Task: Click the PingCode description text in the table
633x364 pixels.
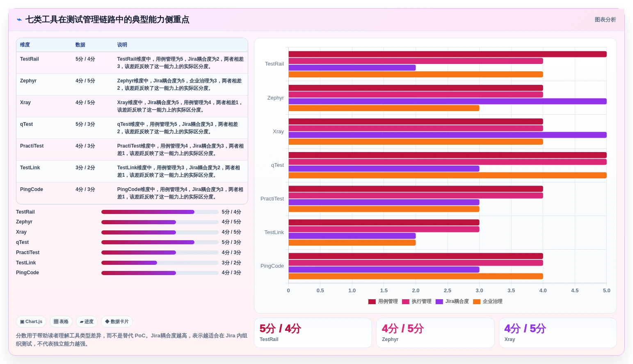Action: [181, 193]
